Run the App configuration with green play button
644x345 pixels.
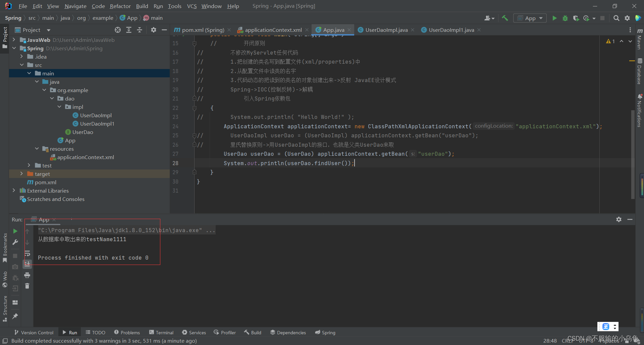pos(554,18)
